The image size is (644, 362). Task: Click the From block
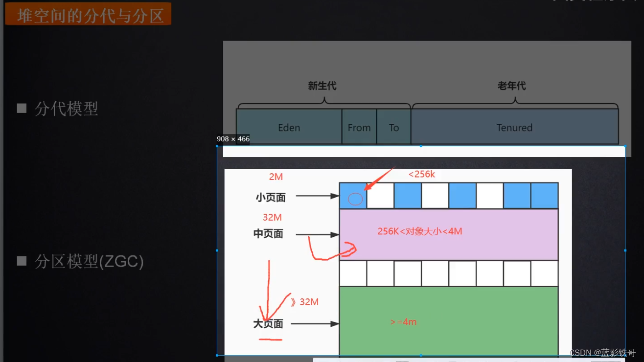[x=359, y=127]
